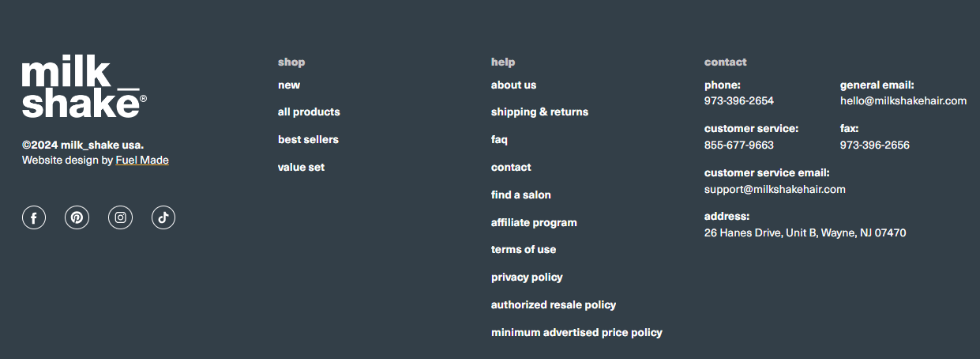Open the privacy policy link
The height and width of the screenshot is (359, 980).
(x=527, y=278)
